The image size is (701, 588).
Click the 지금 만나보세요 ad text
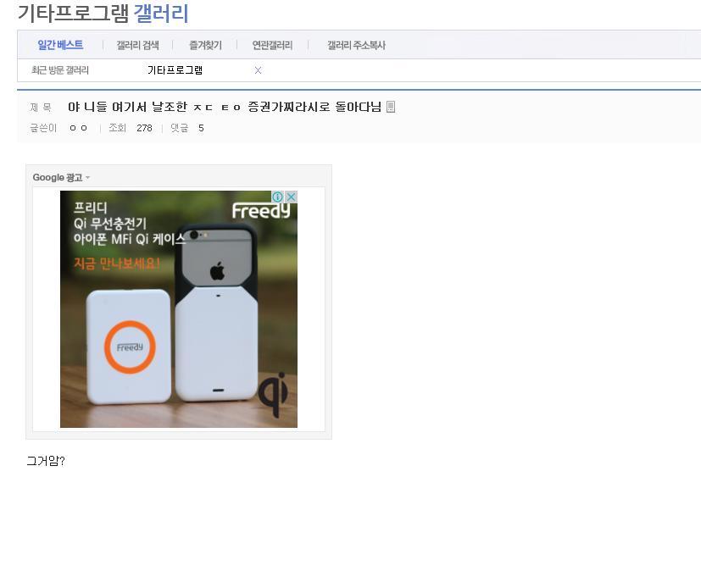(x=117, y=263)
